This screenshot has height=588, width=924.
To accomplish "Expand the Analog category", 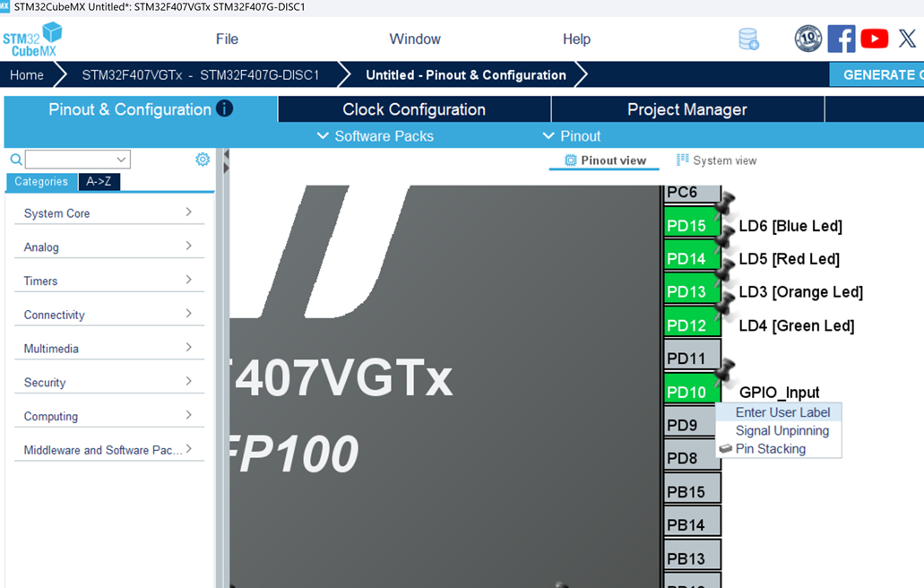I will click(x=109, y=246).
